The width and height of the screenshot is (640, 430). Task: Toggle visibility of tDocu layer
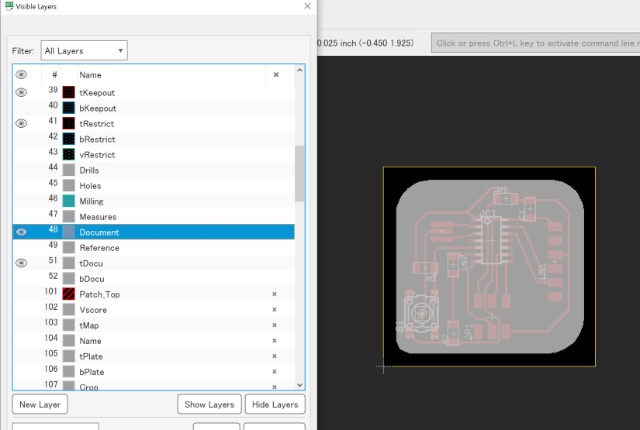21,263
